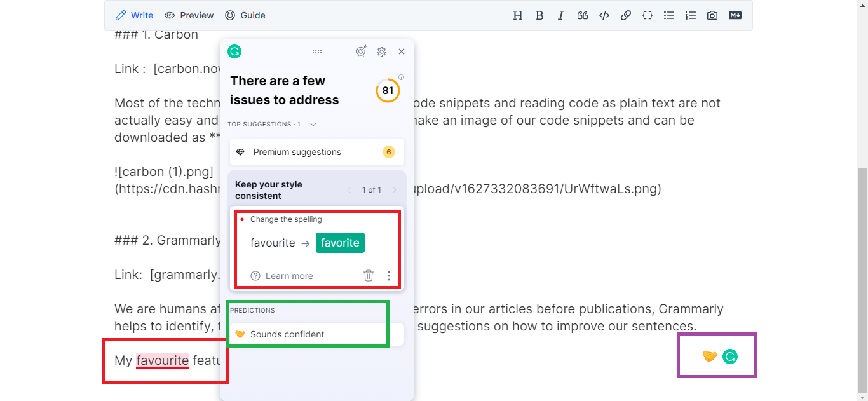Open the Preview tab
The height and width of the screenshot is (401, 868).
coord(189,15)
